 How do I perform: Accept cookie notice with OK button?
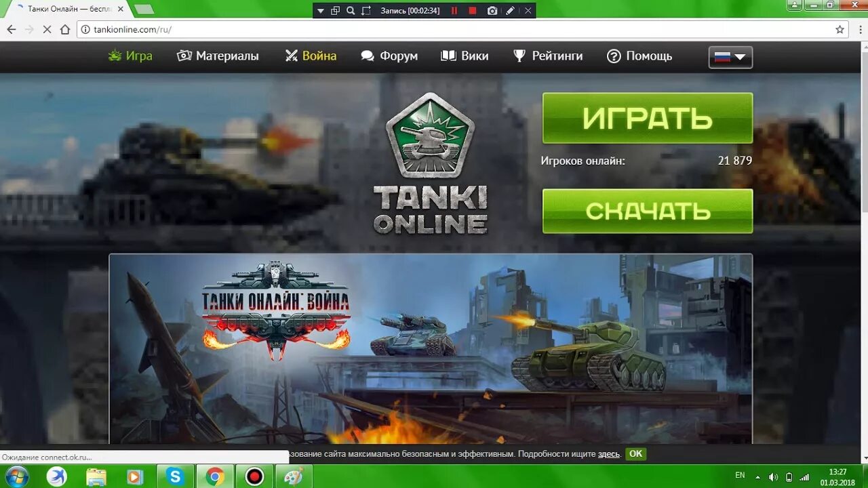(x=635, y=454)
